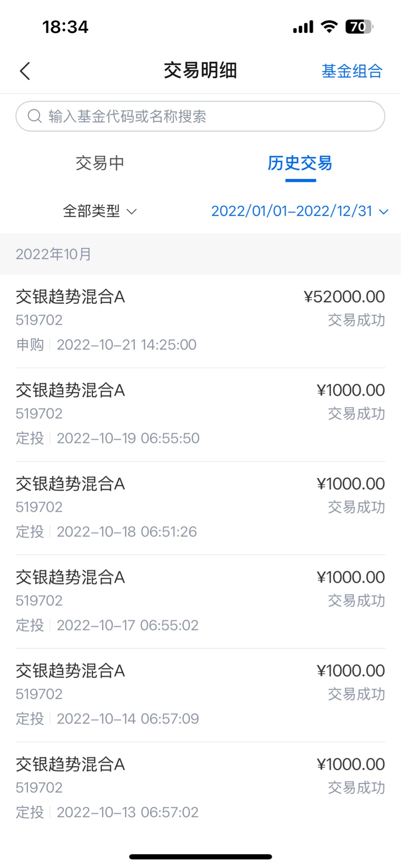Open the 2022-10-17 定投 transaction record

click(x=200, y=601)
